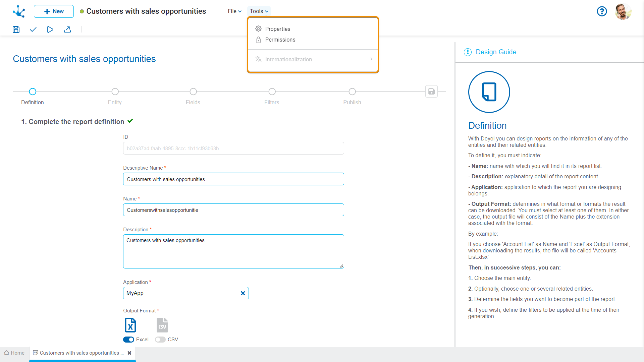This screenshot has height=362, width=644.
Task: Click the save icon in toolbar
Action: [16, 29]
